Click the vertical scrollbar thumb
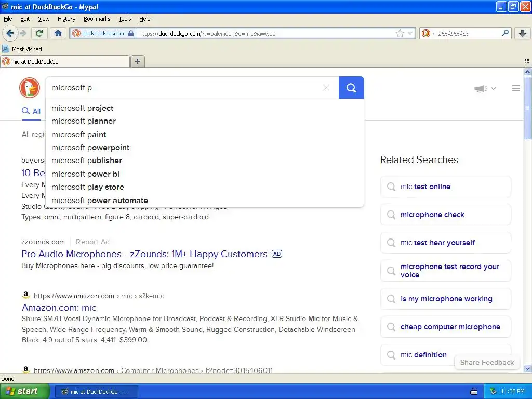Image resolution: width=532 pixels, height=399 pixels. click(527, 108)
